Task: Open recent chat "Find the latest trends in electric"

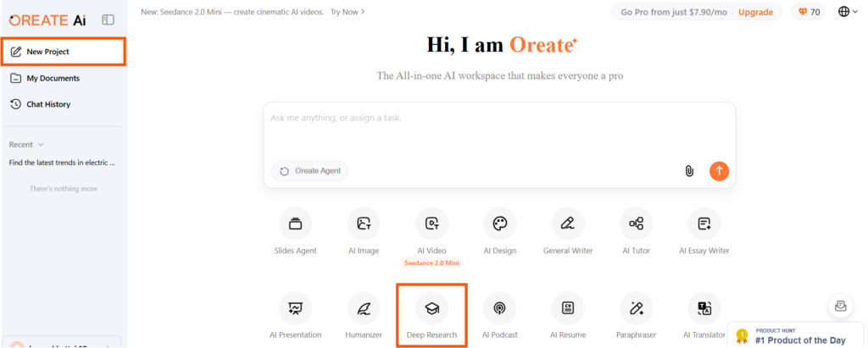Action: point(62,163)
